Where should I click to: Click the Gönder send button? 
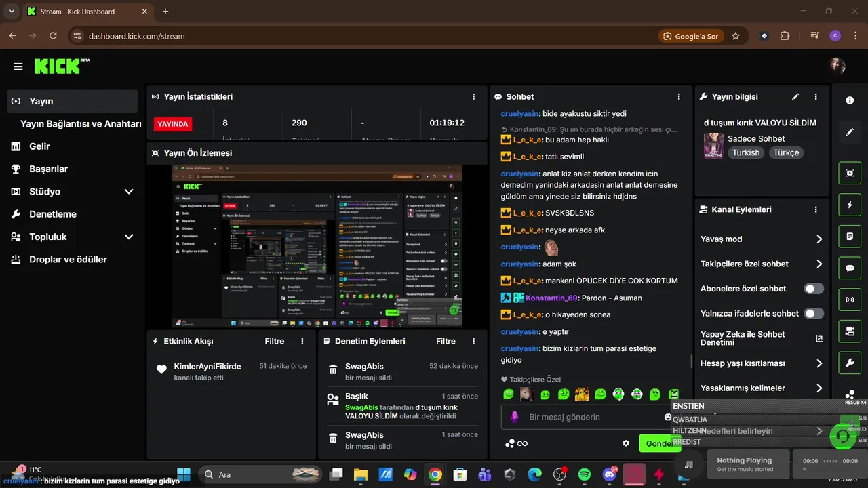(x=660, y=443)
